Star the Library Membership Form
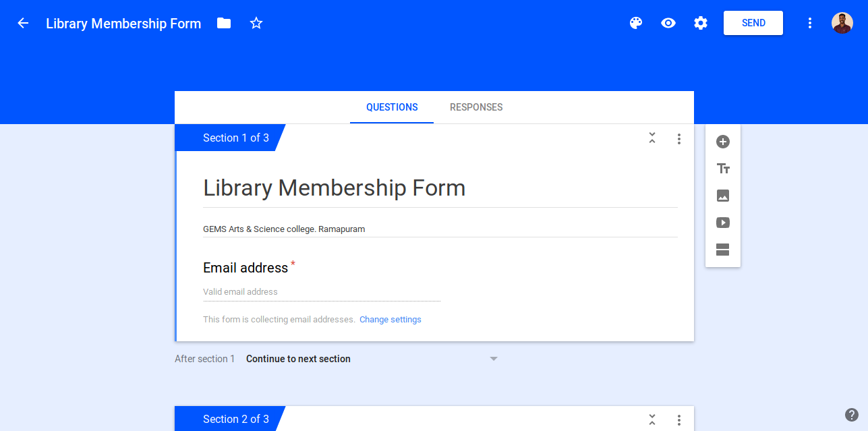 pos(256,22)
